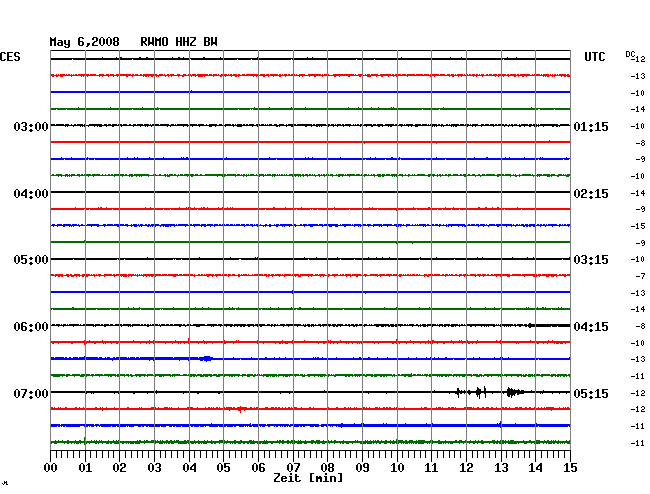Click the red downward spike near minute 05-06
650x494 pixels.
240,409
